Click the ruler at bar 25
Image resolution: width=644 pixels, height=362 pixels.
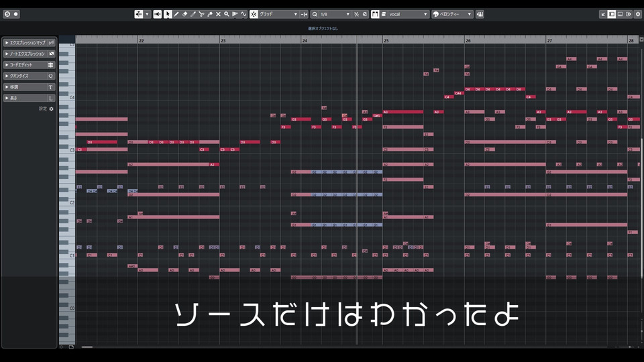pos(386,40)
